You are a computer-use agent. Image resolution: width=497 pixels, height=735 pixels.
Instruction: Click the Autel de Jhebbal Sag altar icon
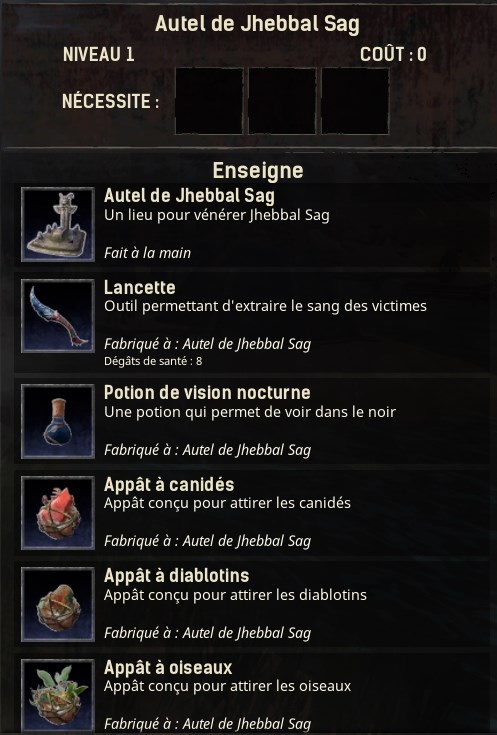pos(58,225)
